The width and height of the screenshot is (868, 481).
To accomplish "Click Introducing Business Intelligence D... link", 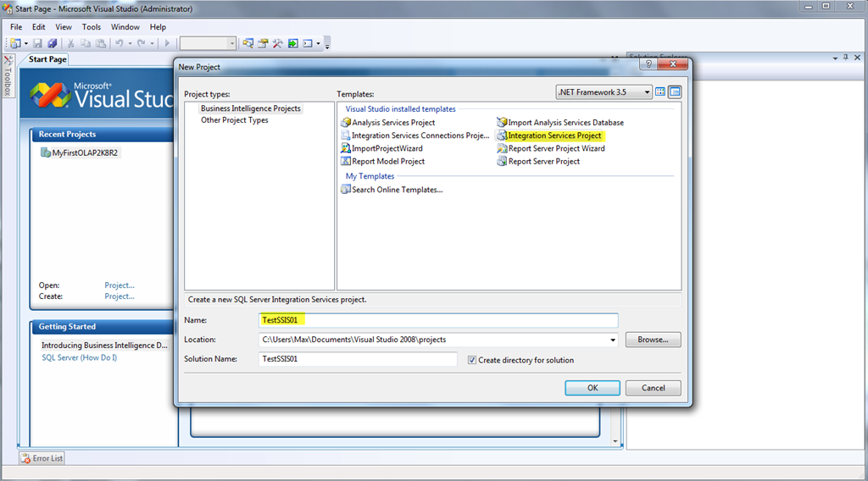I will click(x=104, y=345).
